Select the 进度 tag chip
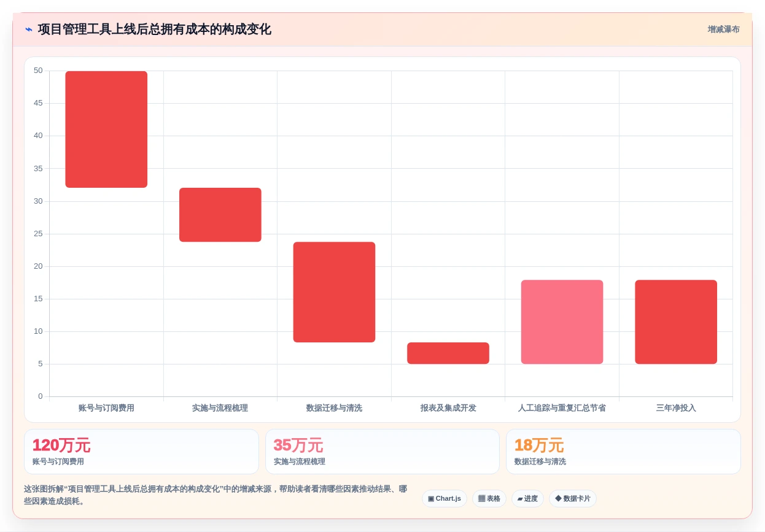Viewport: 765px width, 532px height. tap(527, 498)
